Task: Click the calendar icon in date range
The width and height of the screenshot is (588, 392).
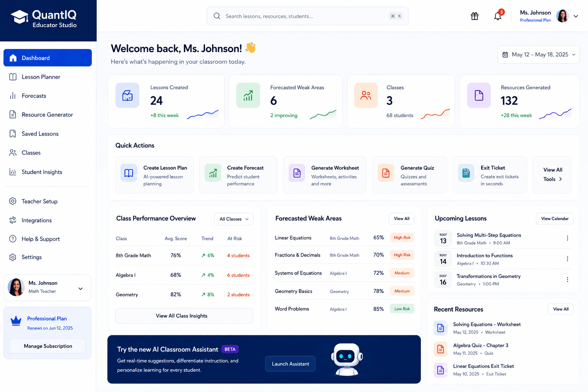Action: pos(505,55)
